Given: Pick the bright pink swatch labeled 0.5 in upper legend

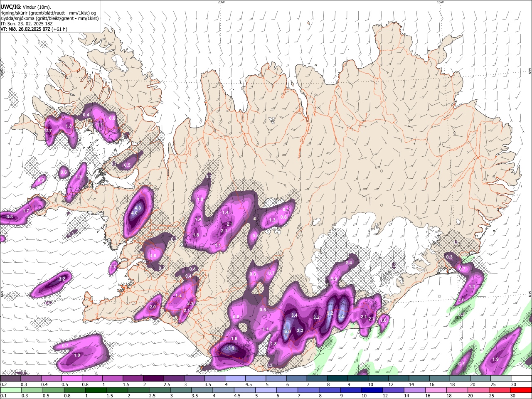Looking at the screenshot, I should 71,378.
